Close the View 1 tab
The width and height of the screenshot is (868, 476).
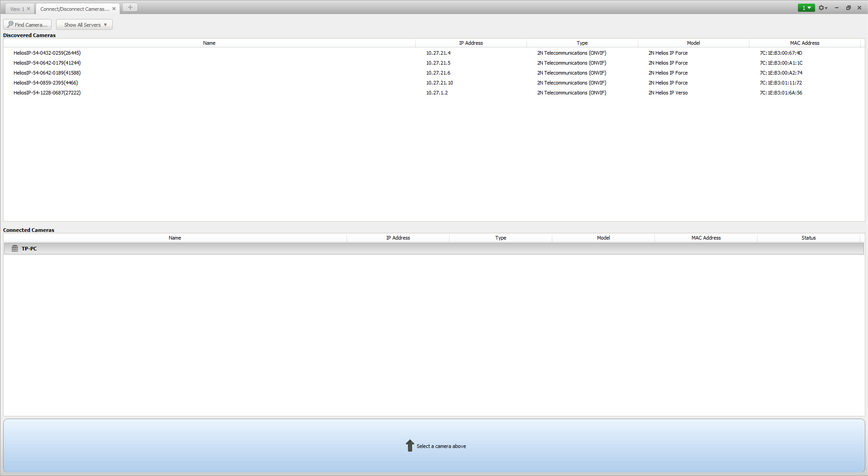tap(28, 9)
